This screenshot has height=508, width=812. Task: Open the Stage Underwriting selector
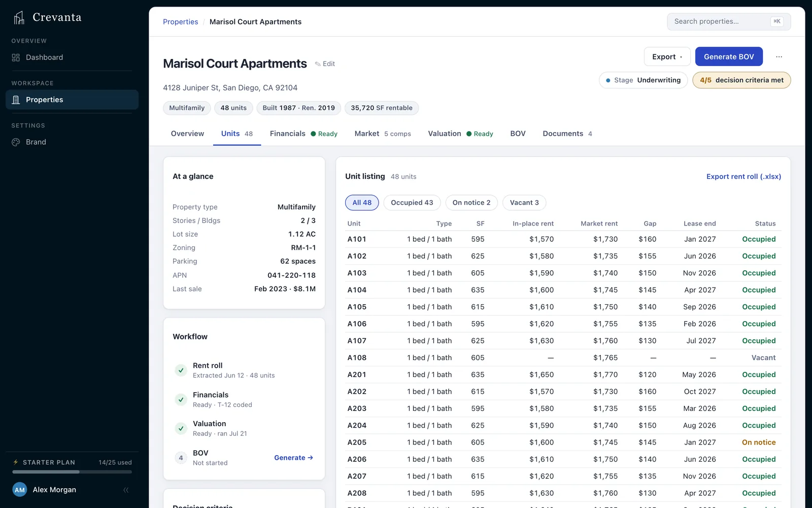(643, 80)
